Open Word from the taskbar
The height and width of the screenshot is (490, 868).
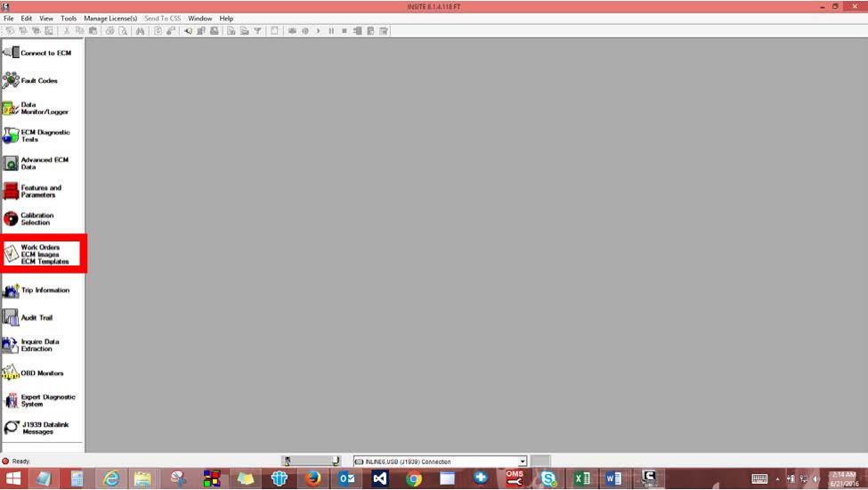[x=613, y=478]
